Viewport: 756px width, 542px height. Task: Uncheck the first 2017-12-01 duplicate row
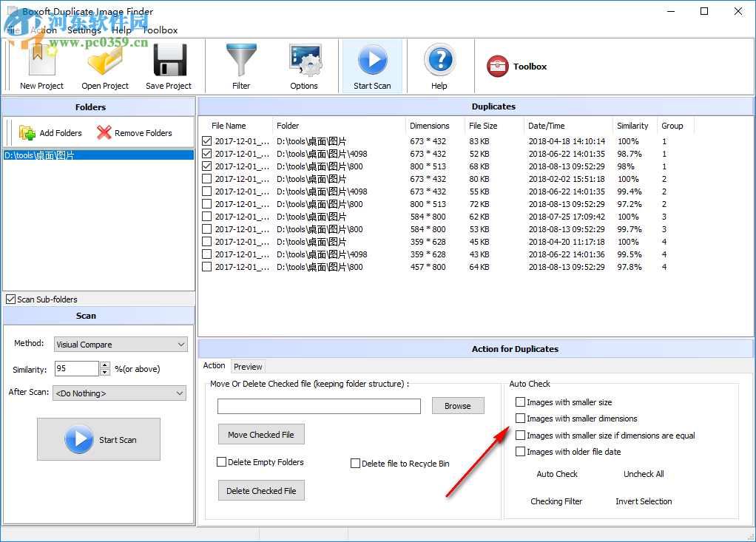pos(206,140)
